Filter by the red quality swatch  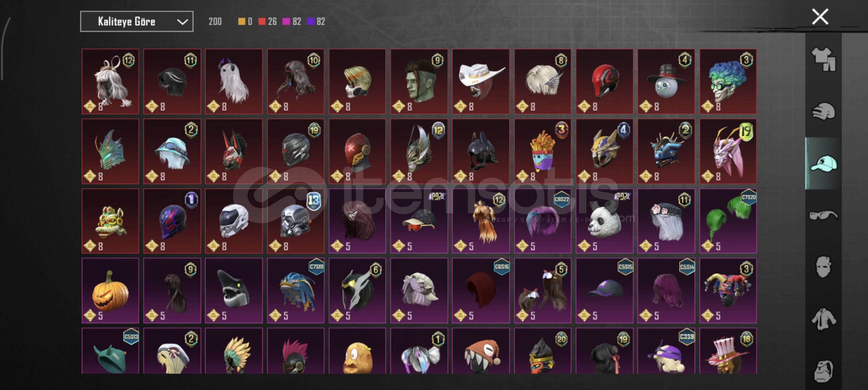[x=262, y=22]
